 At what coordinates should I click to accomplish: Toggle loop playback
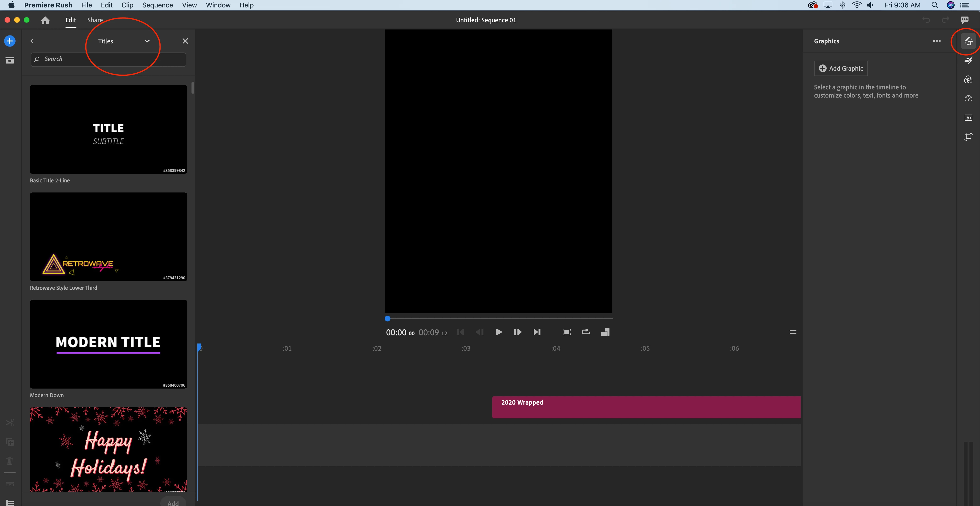point(586,332)
